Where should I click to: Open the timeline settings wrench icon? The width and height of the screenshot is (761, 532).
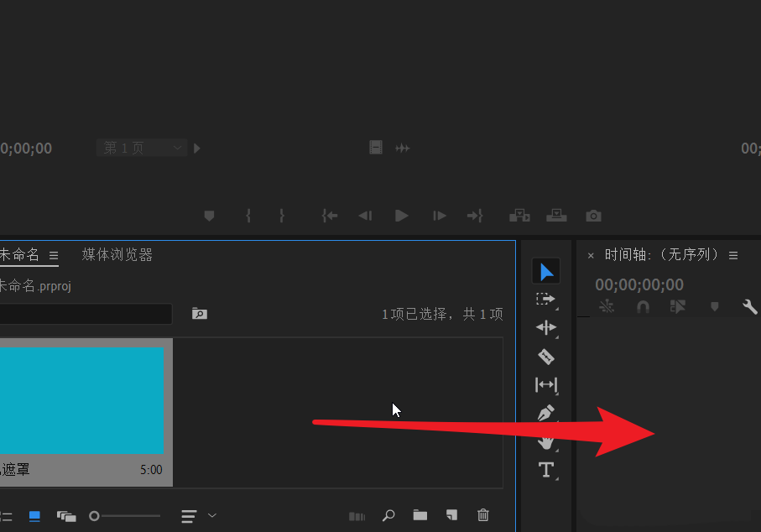[749, 306]
